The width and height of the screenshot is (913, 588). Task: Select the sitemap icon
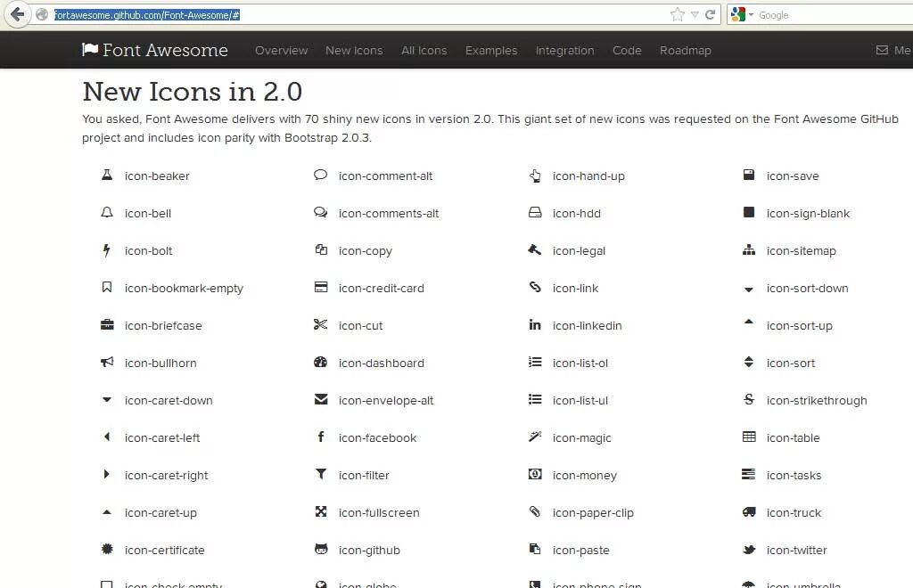pos(749,249)
